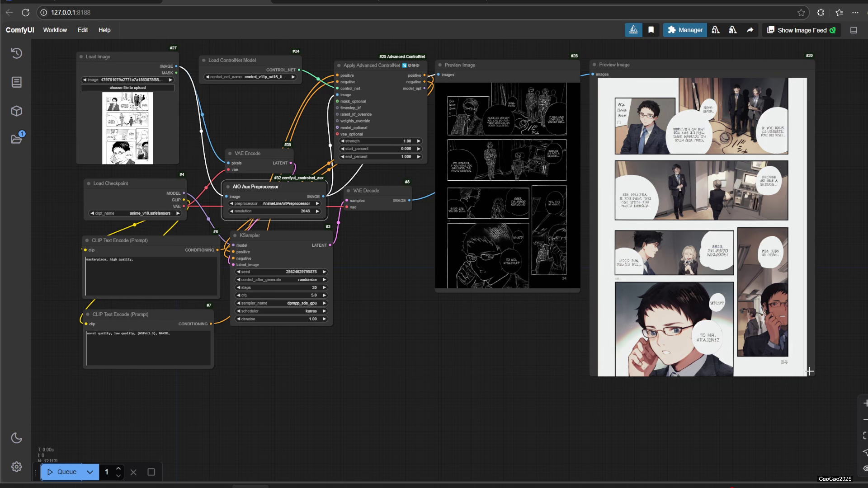
Task: Click the positive prompt text field
Action: click(x=151, y=276)
